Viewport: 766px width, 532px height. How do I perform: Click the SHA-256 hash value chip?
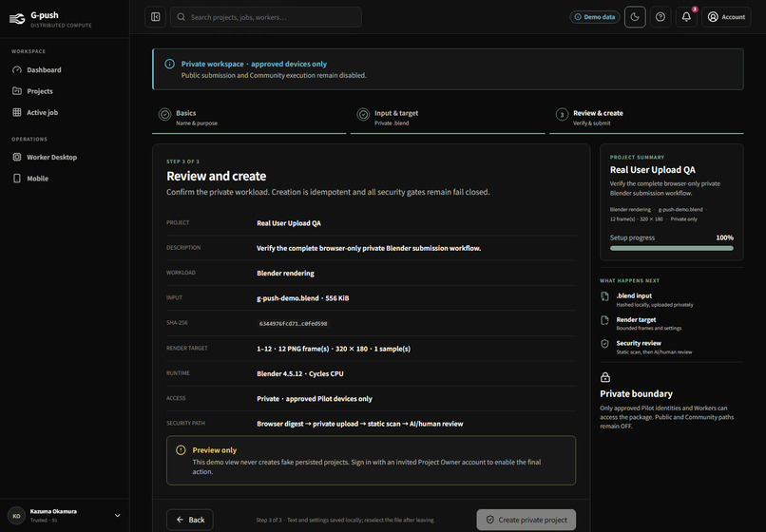(x=293, y=323)
